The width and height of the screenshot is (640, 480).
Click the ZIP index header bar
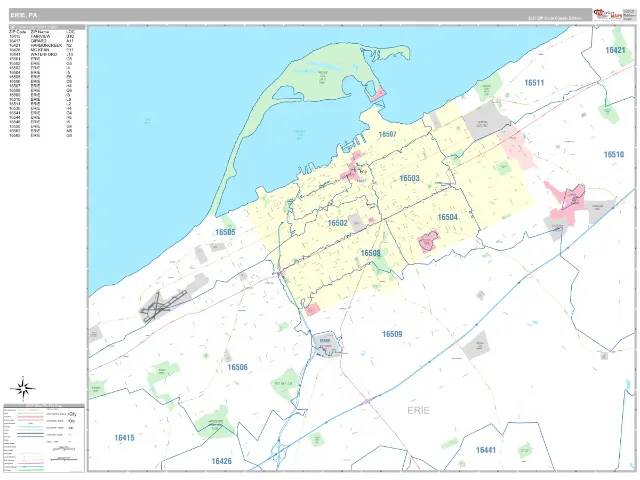(x=47, y=27)
